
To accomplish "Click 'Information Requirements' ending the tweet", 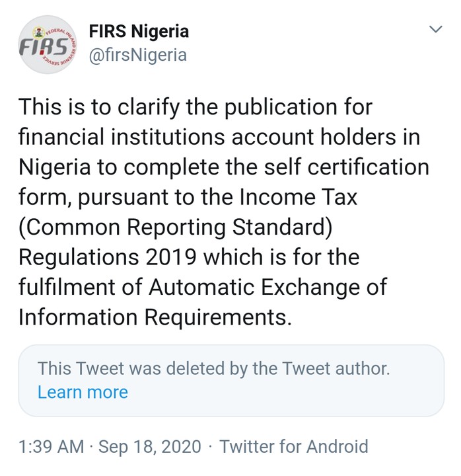I will pyautogui.click(x=155, y=317).
